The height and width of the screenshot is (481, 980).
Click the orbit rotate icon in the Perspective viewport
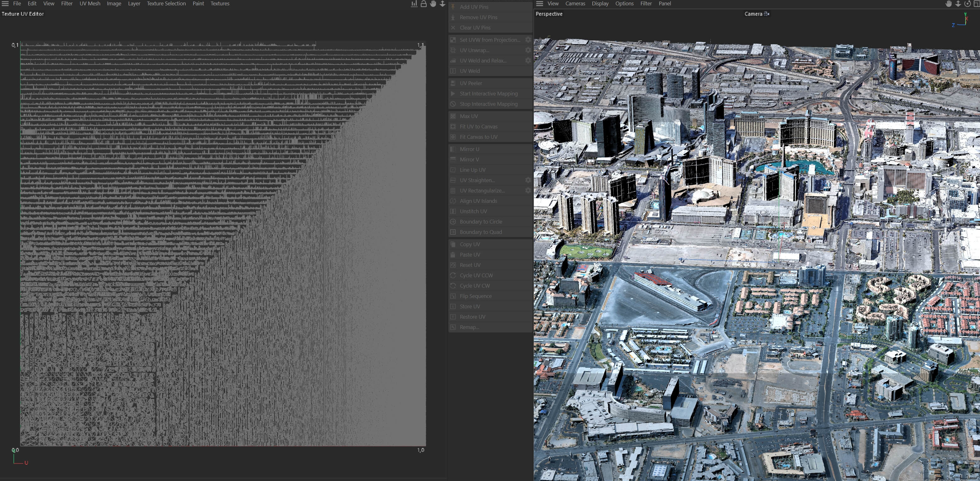[967, 4]
